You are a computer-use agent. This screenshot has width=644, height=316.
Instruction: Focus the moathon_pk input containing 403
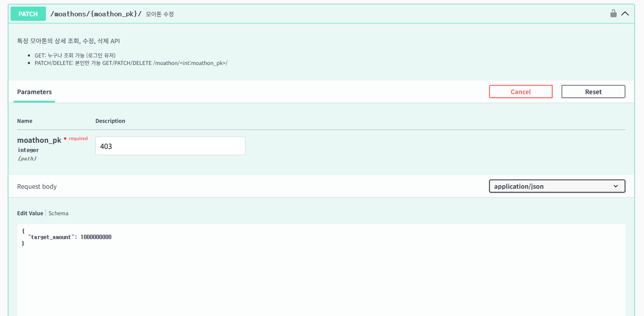pos(170,146)
